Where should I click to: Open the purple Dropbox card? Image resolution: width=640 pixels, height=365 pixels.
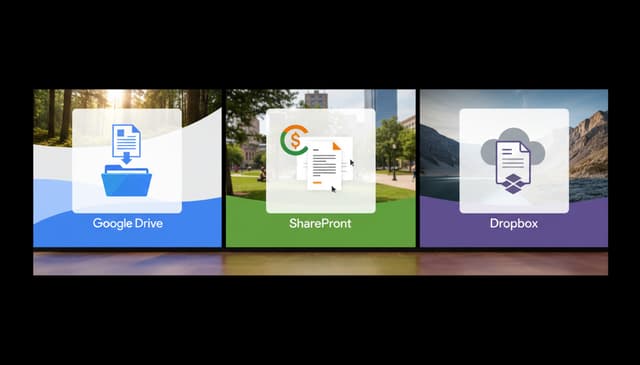(514, 168)
